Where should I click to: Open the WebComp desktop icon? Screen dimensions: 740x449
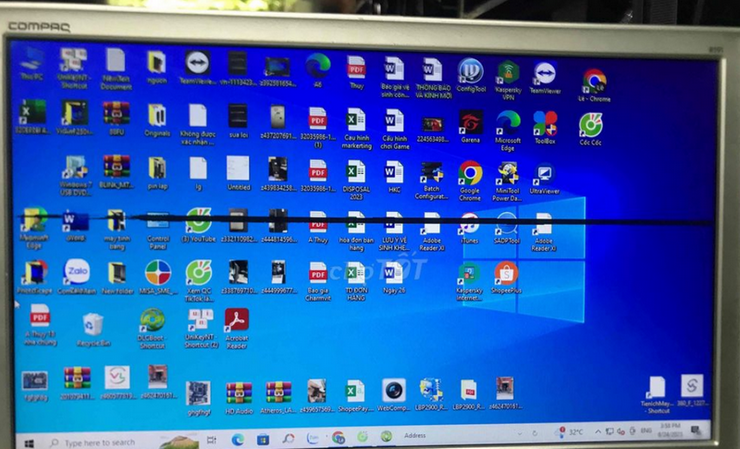pos(394,395)
